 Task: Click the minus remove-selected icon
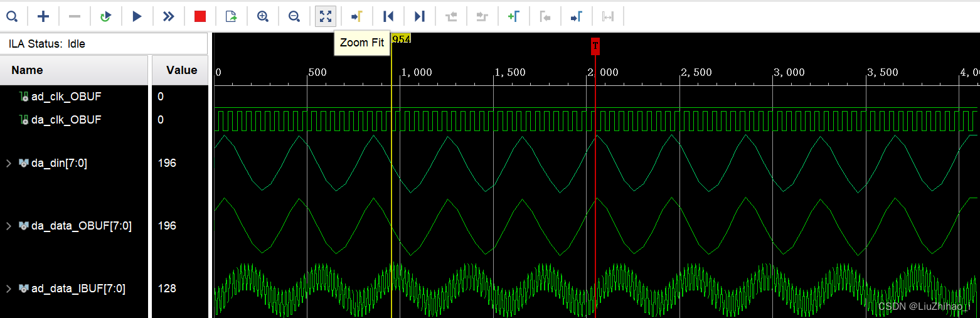pos(74,16)
